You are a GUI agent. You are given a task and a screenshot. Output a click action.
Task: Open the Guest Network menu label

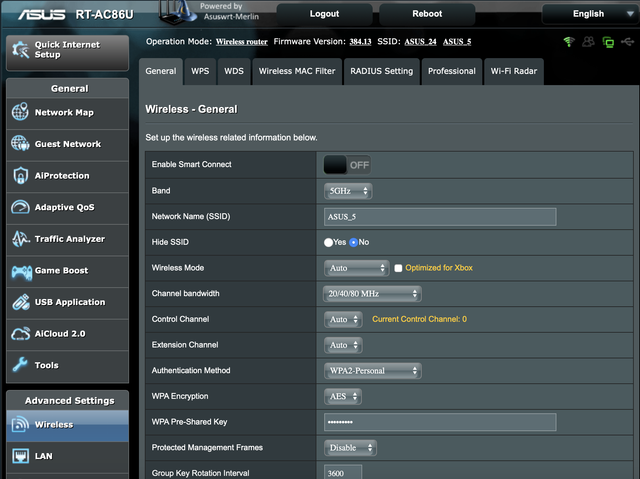(68, 144)
